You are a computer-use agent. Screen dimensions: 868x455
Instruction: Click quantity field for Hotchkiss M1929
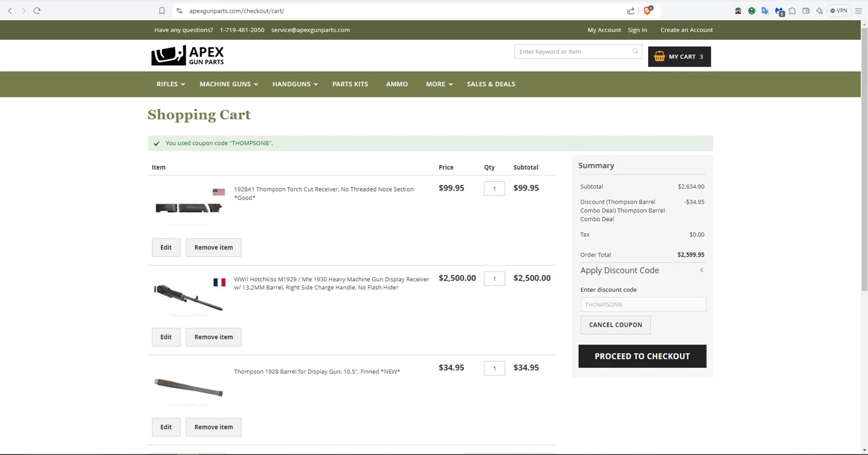coord(495,278)
